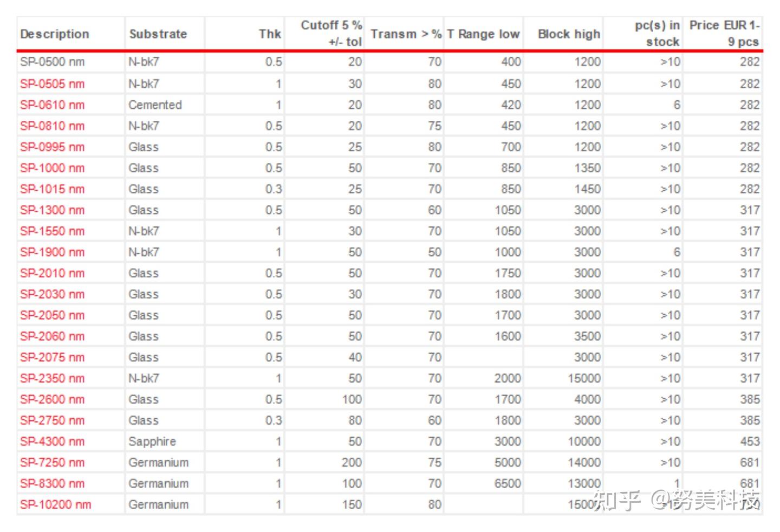Open the SP-4300 nm Sapphire filter link
This screenshot has height=532, width=780.
point(52,442)
